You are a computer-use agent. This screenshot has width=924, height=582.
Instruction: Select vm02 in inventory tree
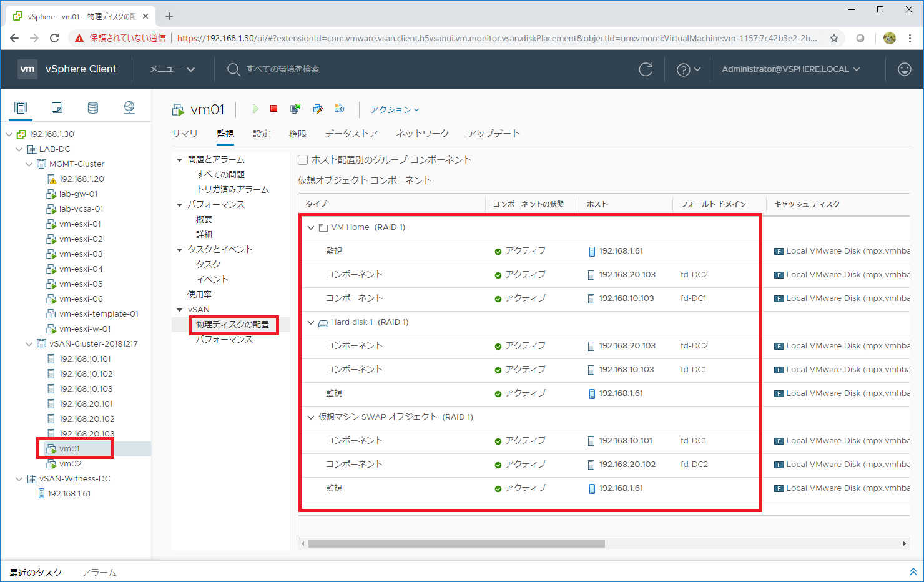coord(71,464)
